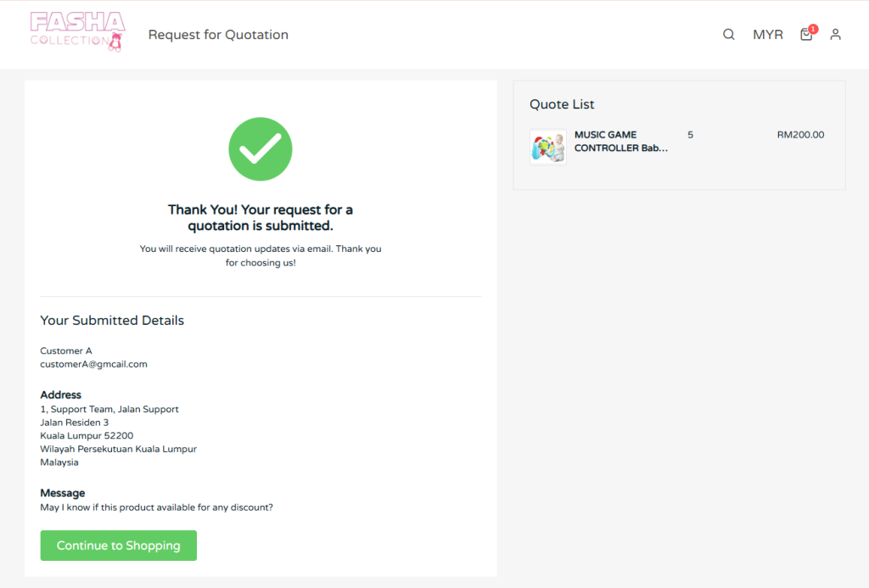Click the Fasha Collection logo
This screenshot has height=588, width=869.
click(x=77, y=32)
